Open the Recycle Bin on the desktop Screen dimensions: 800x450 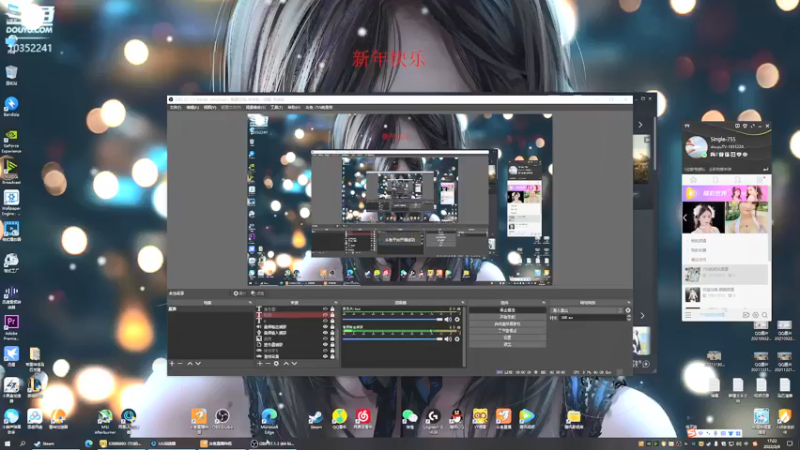pos(11,75)
